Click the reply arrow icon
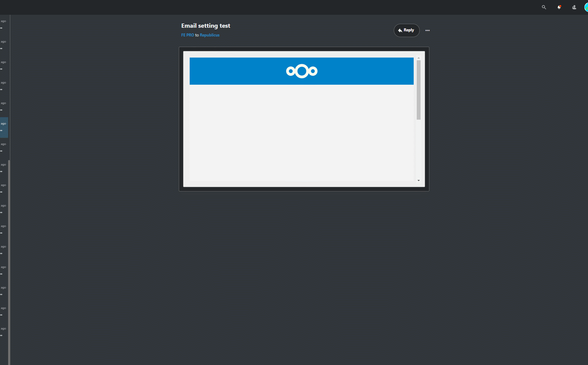Screen dimensions: 588x365 pos(400,30)
